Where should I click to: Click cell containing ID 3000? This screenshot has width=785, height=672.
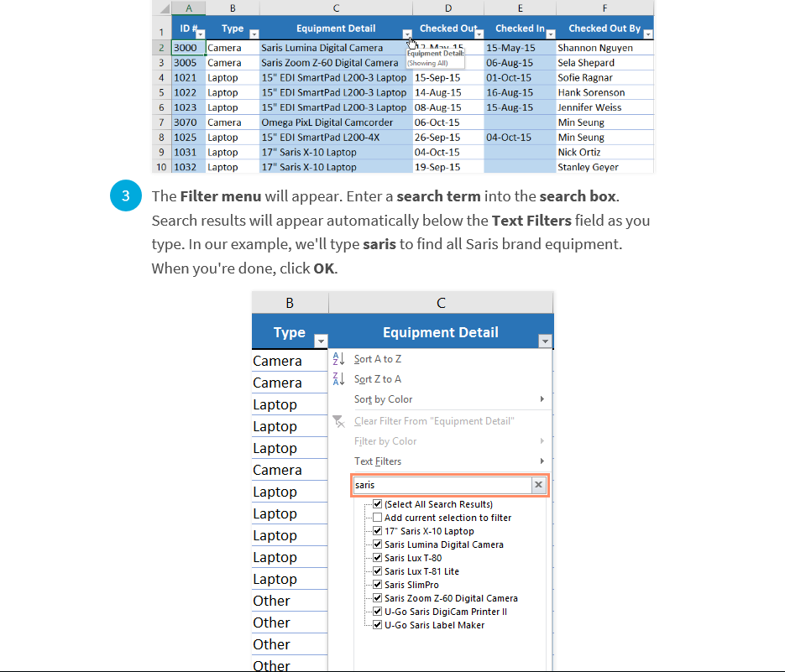pos(189,48)
